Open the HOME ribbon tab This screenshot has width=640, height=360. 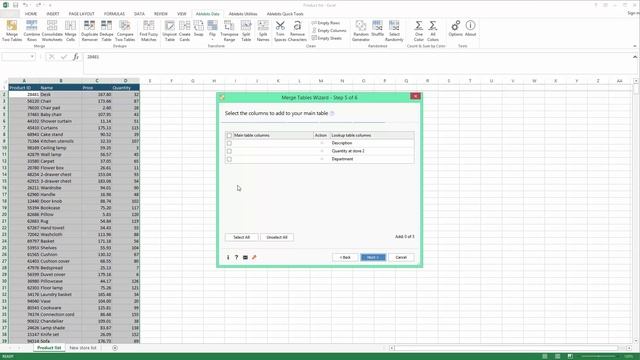point(31,14)
